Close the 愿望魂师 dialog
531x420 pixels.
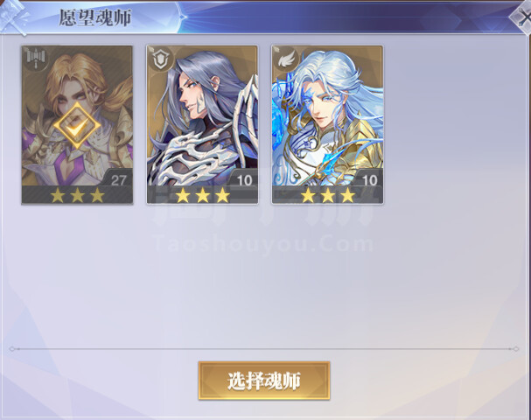click(x=523, y=17)
